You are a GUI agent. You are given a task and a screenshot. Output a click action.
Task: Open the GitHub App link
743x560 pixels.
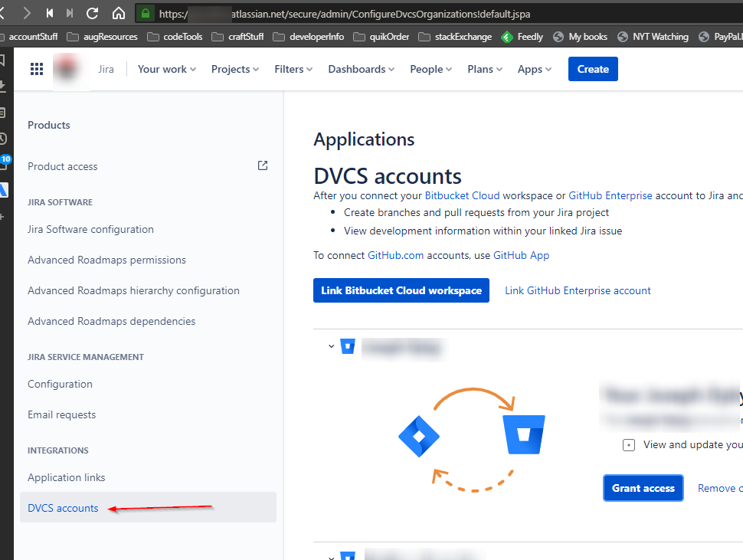(521, 255)
